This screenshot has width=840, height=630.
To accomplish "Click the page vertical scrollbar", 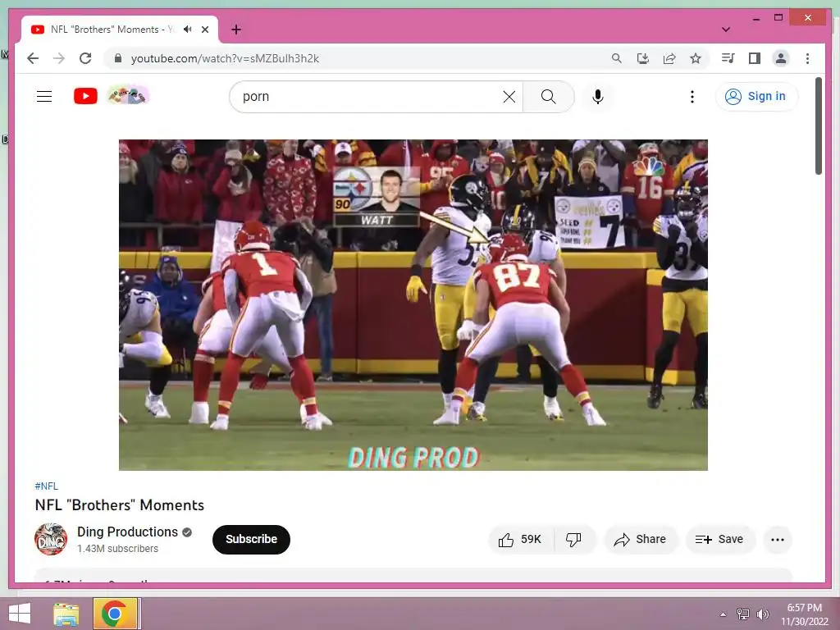I will (x=818, y=126).
